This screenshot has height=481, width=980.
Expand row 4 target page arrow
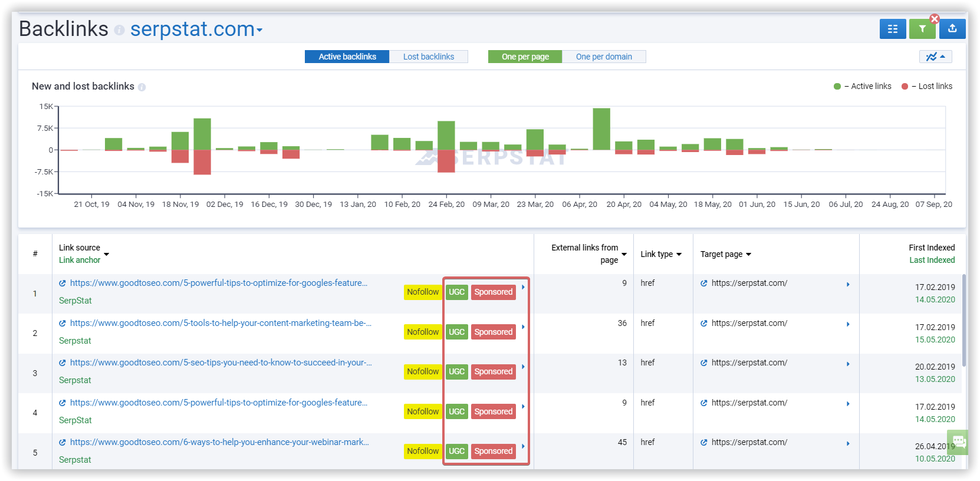pos(848,404)
